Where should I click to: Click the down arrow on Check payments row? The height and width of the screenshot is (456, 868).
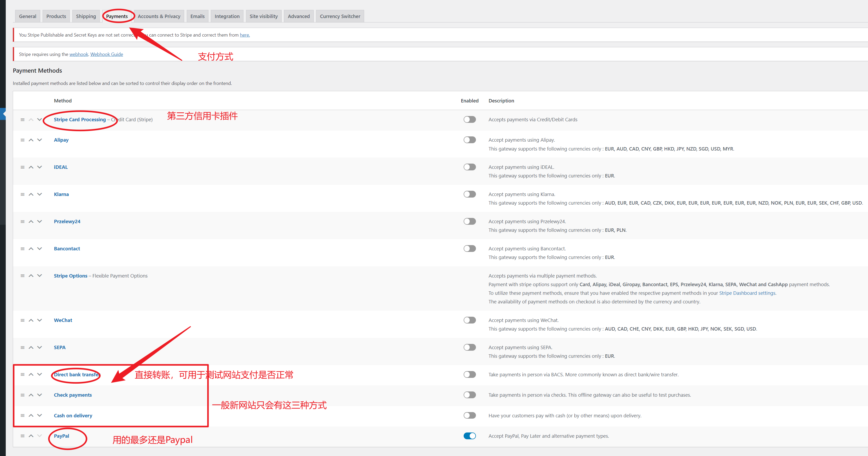coord(39,395)
